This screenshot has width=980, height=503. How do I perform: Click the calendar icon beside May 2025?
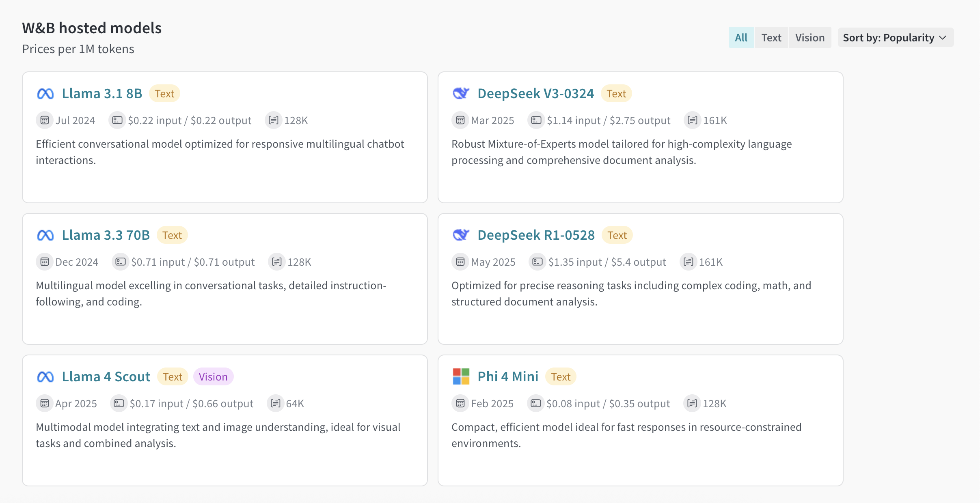click(x=460, y=262)
